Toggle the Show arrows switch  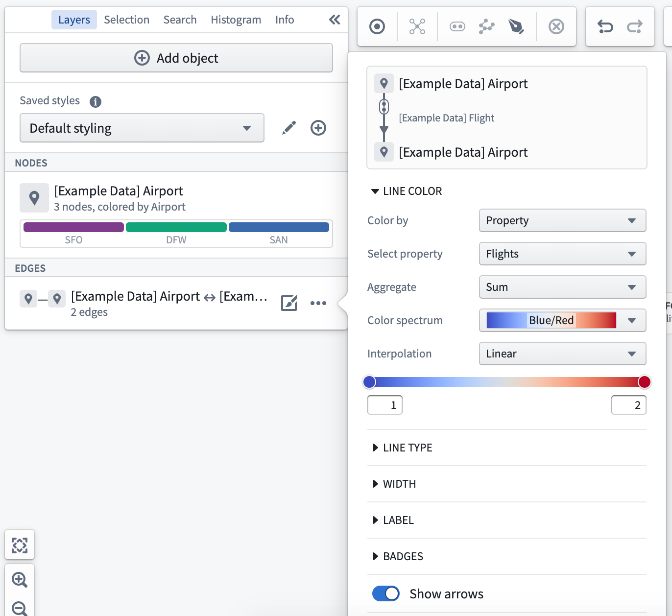coord(386,593)
